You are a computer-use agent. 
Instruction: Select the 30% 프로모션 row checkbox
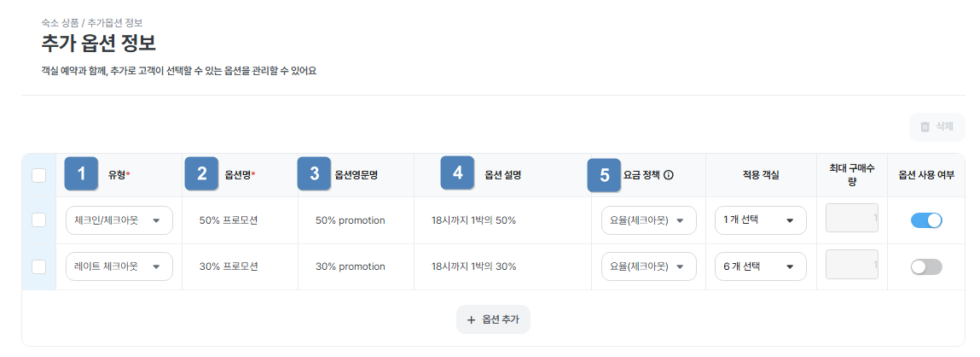click(38, 266)
